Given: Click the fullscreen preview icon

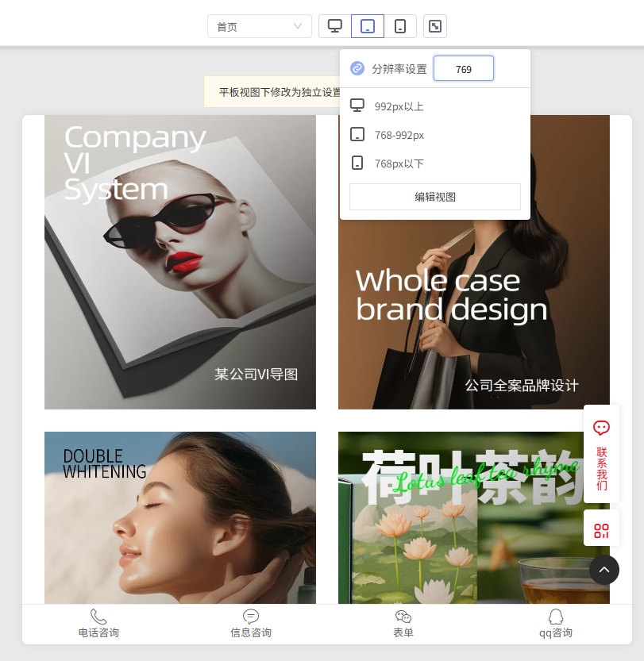Looking at the screenshot, I should 435,26.
